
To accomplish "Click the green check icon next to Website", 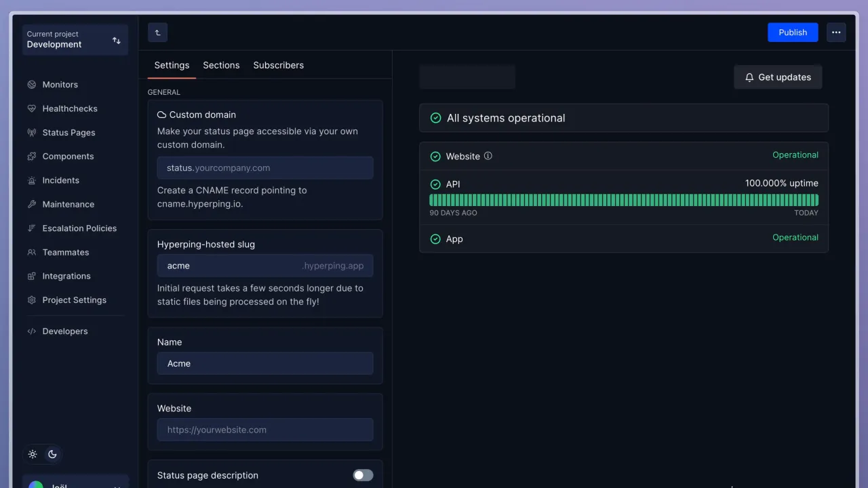I will pos(435,157).
